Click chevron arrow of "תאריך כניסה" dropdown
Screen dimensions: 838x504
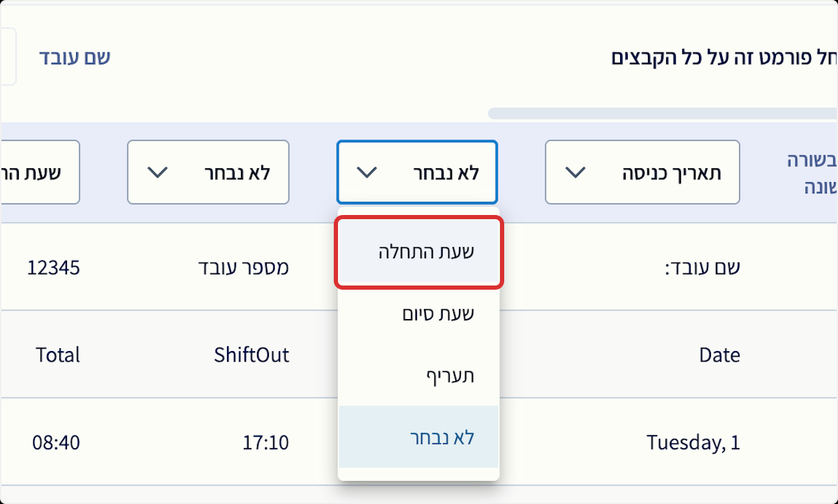click(575, 172)
